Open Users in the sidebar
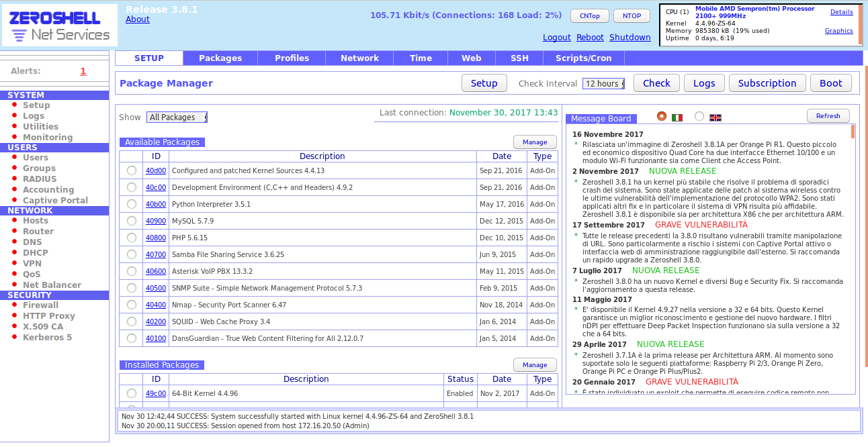Screen dimensions: 868x447 click(36, 158)
